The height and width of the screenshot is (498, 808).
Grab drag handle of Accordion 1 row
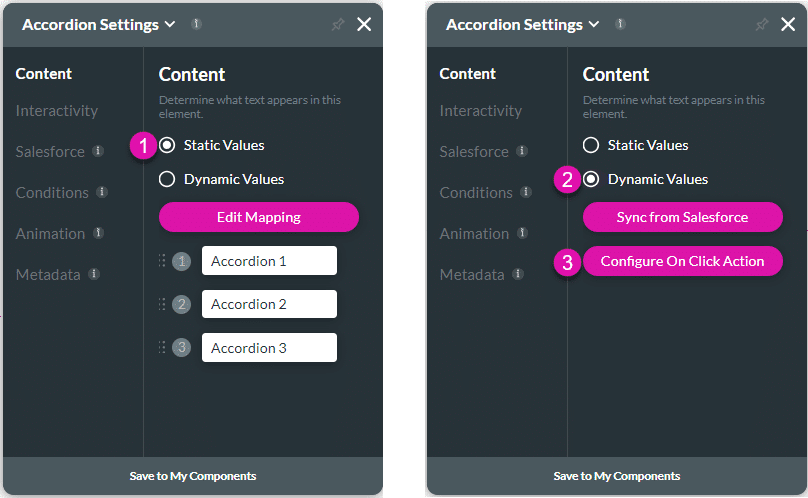pyautogui.click(x=162, y=261)
